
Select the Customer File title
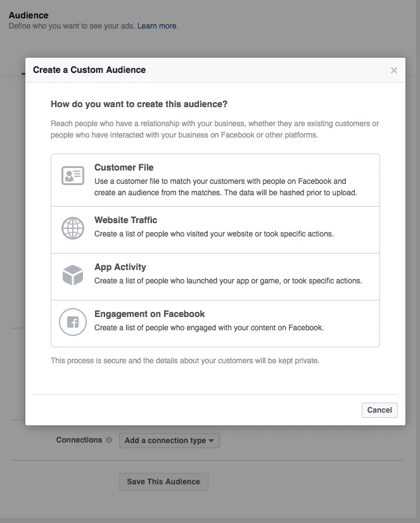(x=124, y=167)
